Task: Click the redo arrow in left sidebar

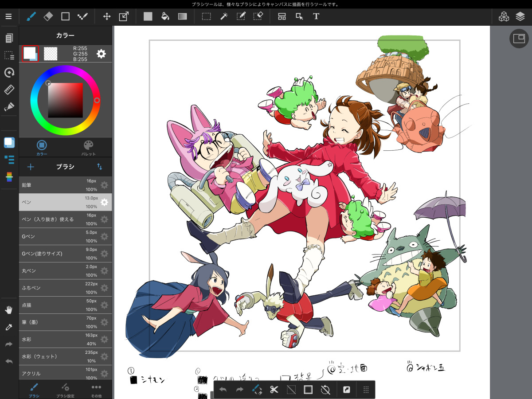Action: 9,344
